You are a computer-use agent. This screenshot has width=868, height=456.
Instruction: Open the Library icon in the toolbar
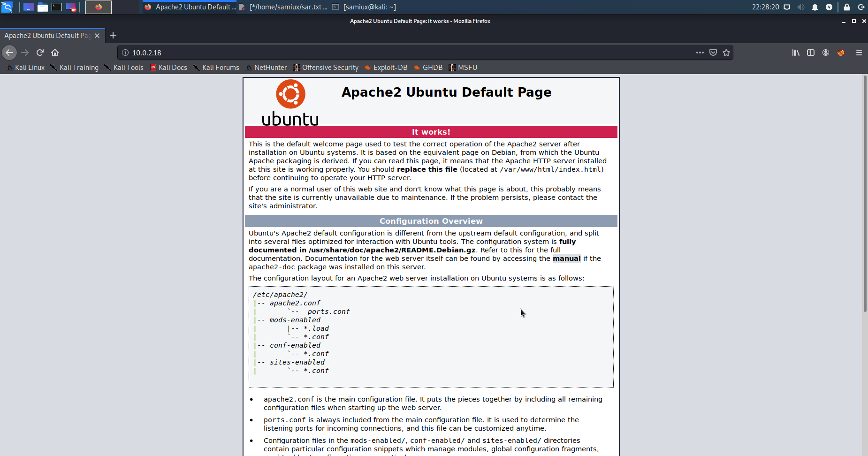pyautogui.click(x=796, y=53)
